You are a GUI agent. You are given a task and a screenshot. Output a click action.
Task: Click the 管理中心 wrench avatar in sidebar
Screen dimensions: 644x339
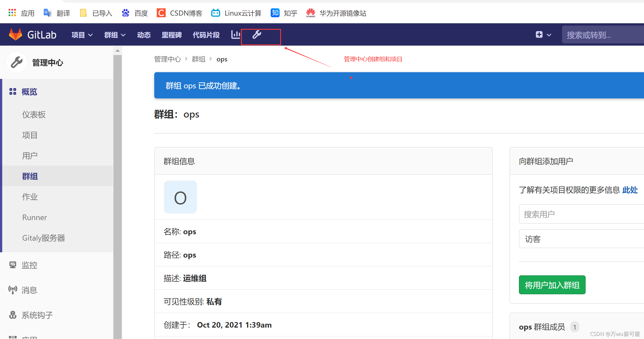(17, 62)
